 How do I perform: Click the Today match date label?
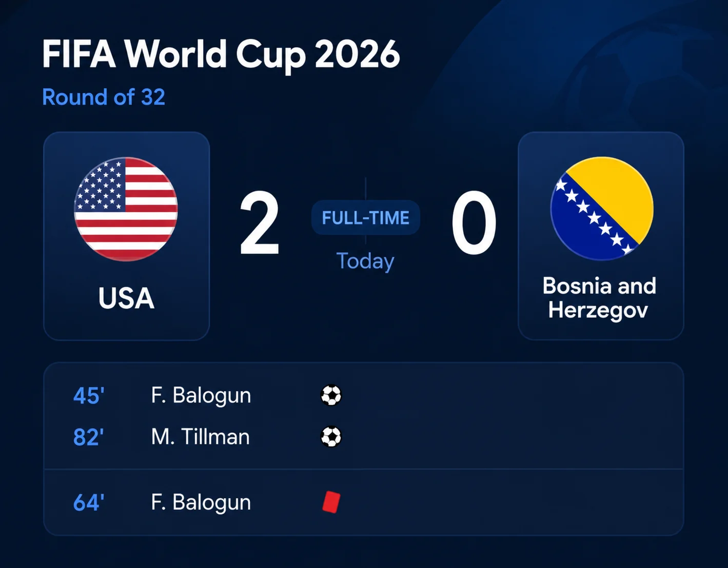tap(365, 261)
